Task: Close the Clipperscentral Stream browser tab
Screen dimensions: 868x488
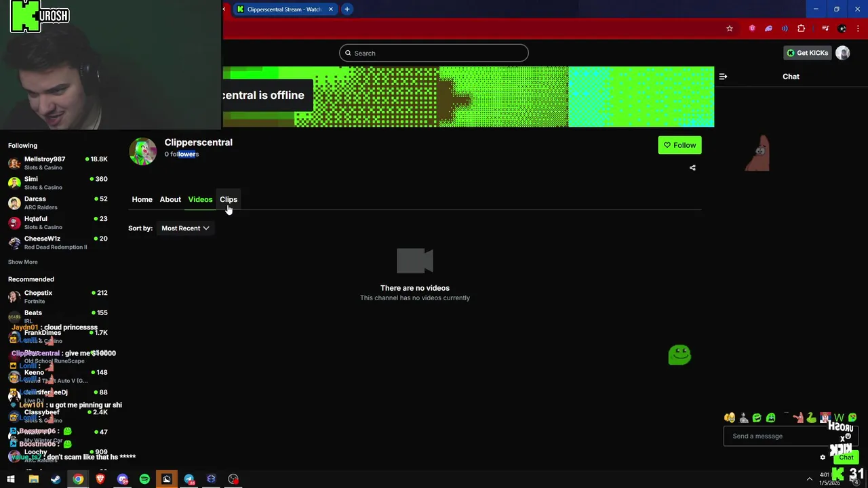Action: point(331,9)
